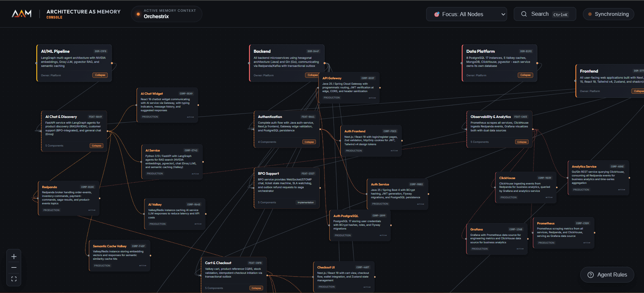Collapse the Cart & Checkout feature
Screen dimensions: 644x293
tap(256, 288)
